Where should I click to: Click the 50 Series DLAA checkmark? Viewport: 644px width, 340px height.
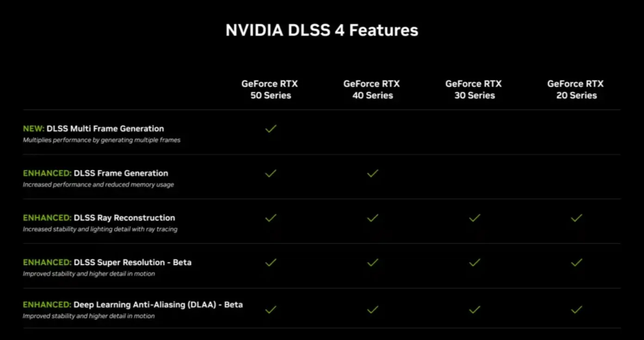pos(271,309)
